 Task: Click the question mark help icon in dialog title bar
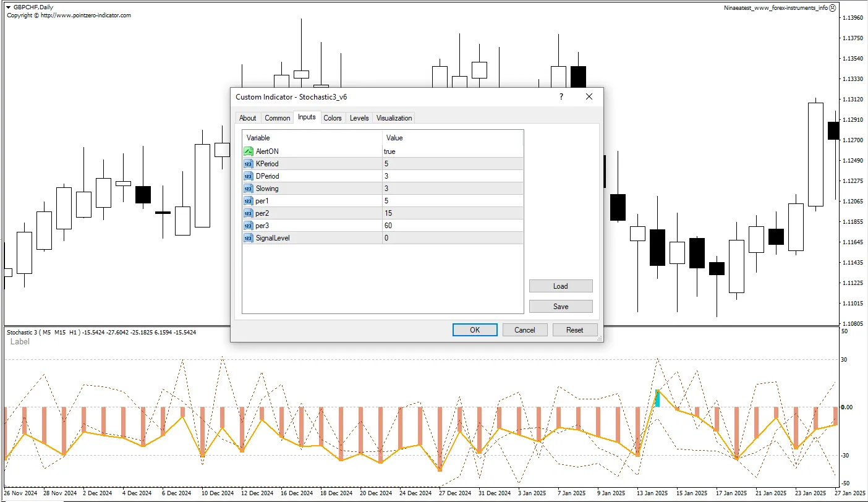561,97
